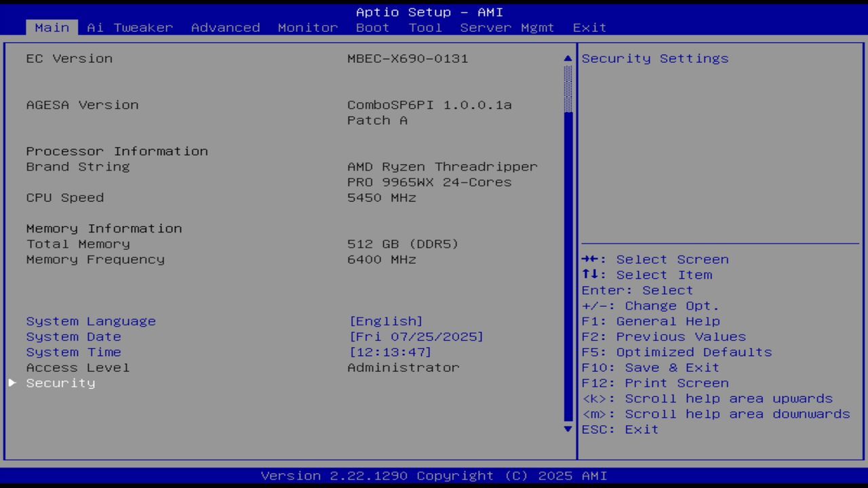Click the Security submenu arrow icon

[x=12, y=383]
